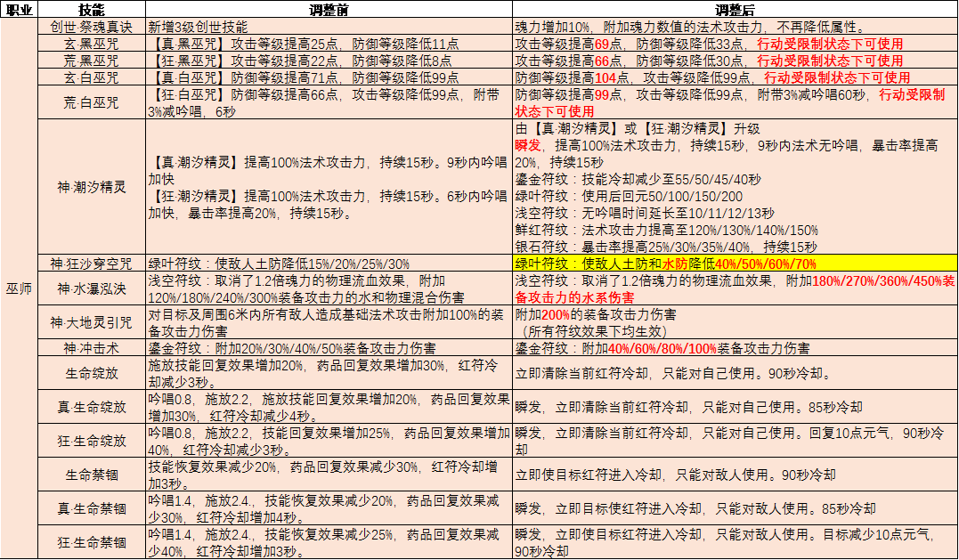Click the 鲜红符纹：法术攻击力提高至120% line

click(667, 231)
